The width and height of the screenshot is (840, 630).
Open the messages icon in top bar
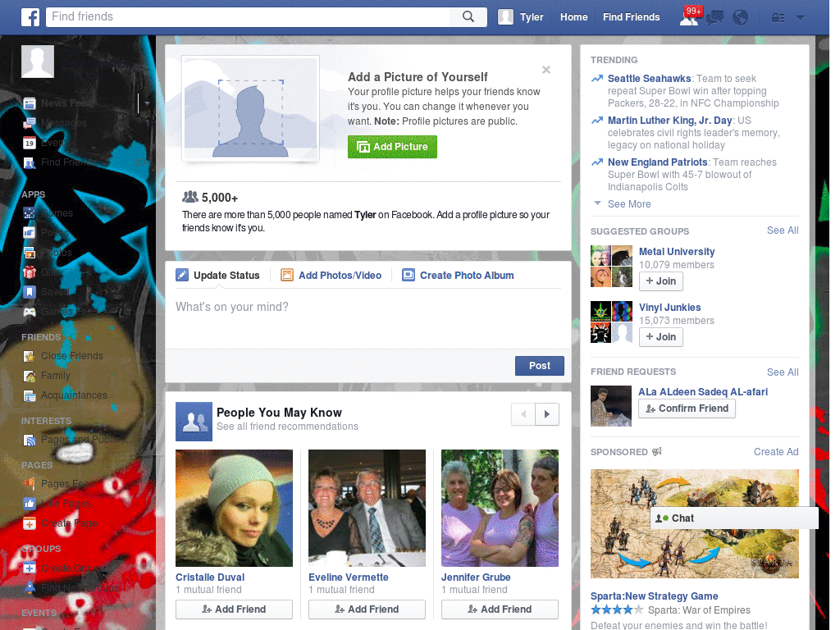tap(714, 18)
